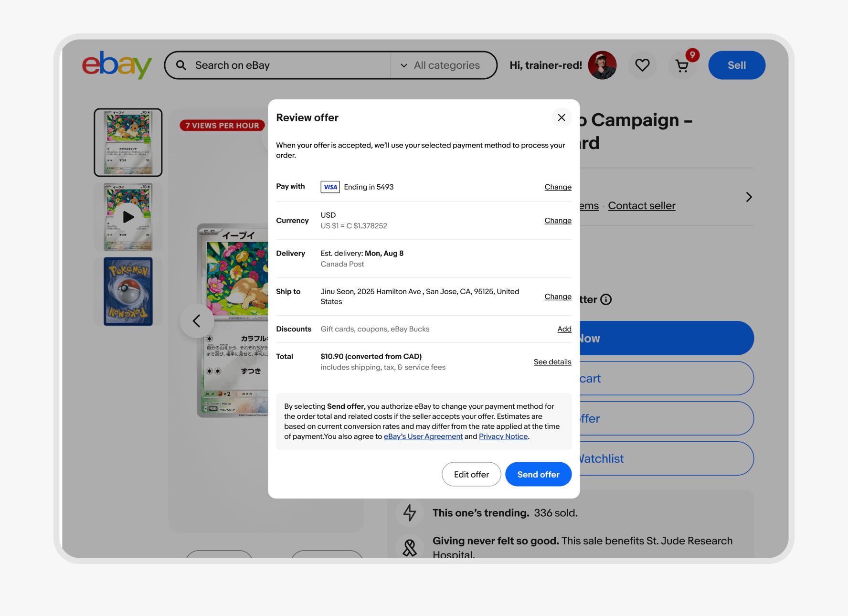Click the search magnifier icon
The width and height of the screenshot is (848, 616).
click(x=181, y=65)
